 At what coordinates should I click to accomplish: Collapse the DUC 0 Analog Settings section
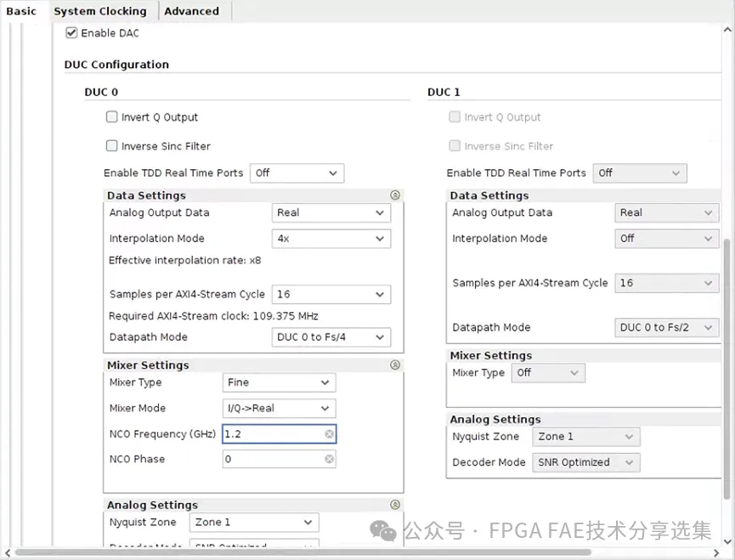point(395,505)
